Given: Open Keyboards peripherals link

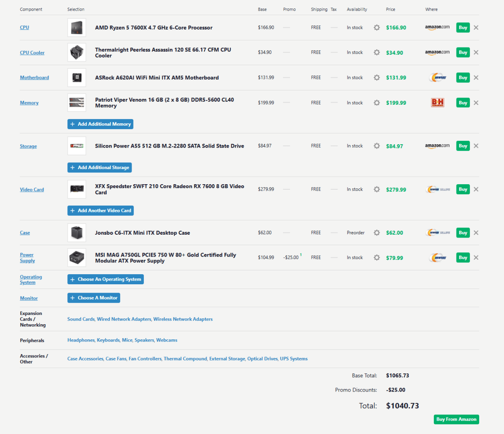Looking at the screenshot, I should (108, 340).
